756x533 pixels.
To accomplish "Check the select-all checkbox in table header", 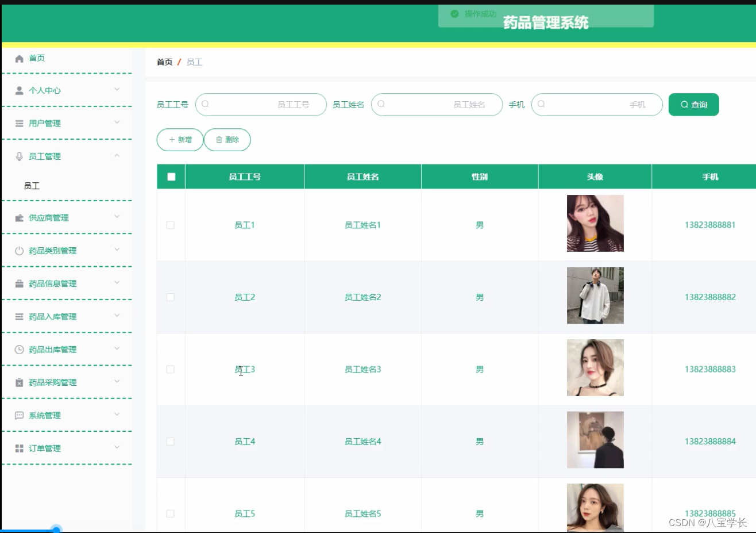I will pos(171,177).
